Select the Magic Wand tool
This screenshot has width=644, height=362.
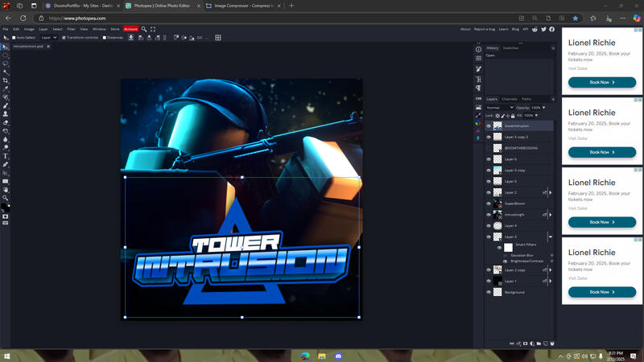[6, 72]
